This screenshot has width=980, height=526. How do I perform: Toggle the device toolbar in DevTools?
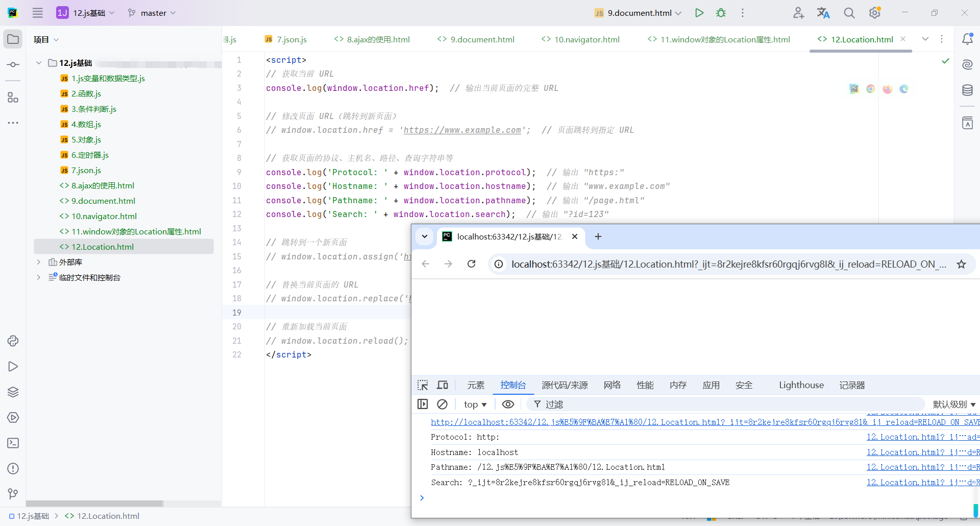click(x=443, y=385)
